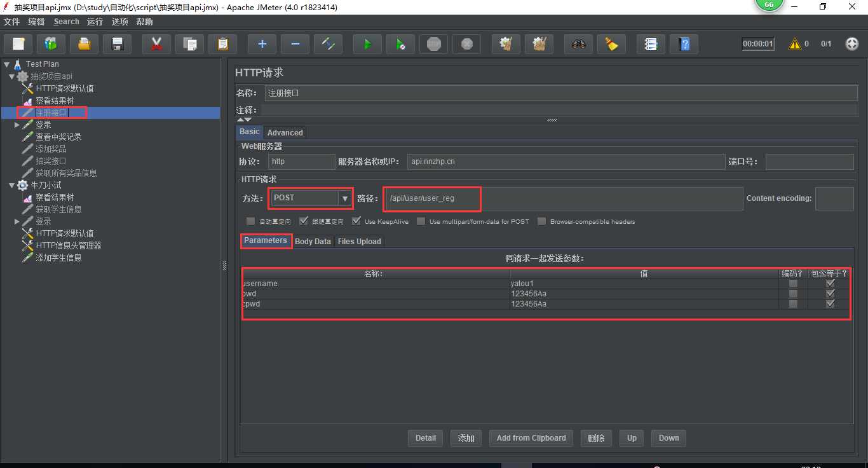Click the Down button
The height and width of the screenshot is (468, 868).
pyautogui.click(x=668, y=438)
